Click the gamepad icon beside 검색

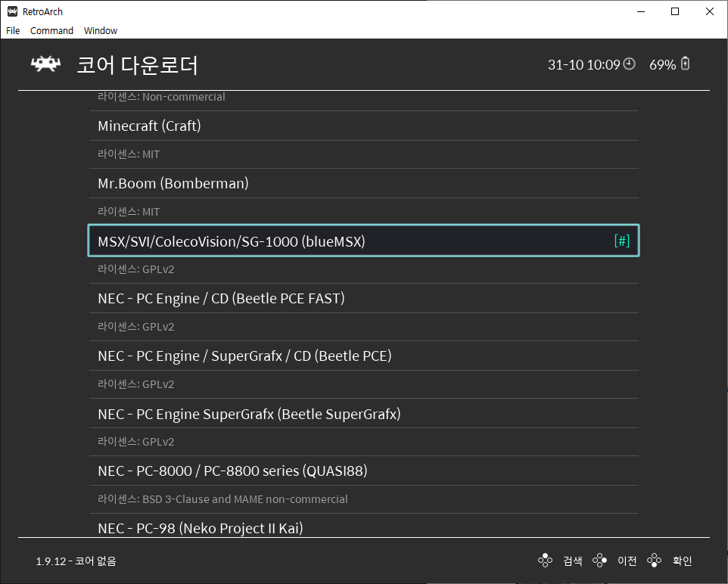[x=545, y=561]
